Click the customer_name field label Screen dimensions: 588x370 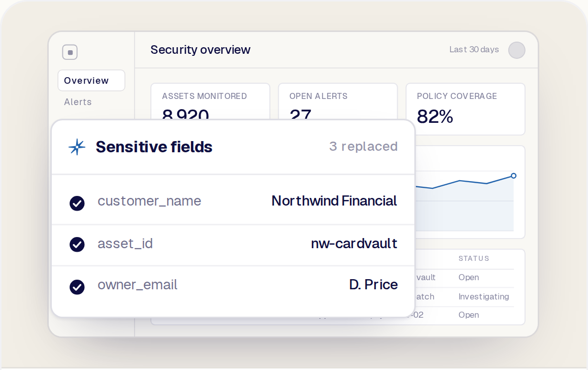pos(149,201)
